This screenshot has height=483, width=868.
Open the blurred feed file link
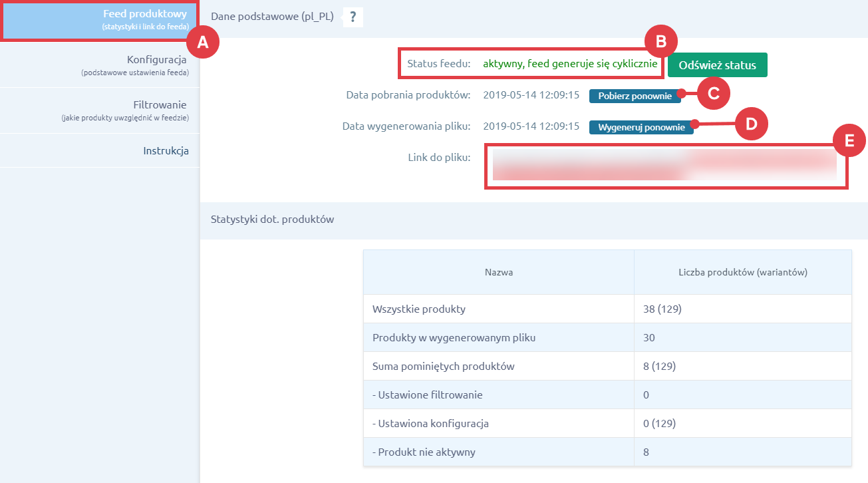[x=665, y=166]
